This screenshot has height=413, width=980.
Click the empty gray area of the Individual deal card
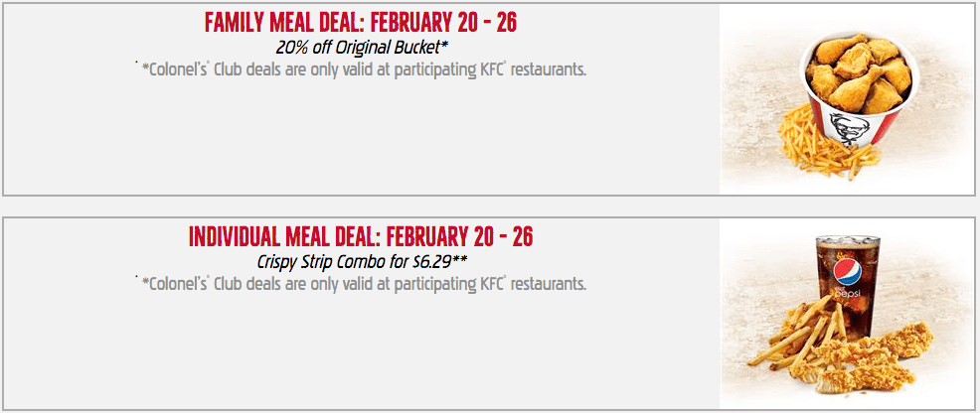tap(361, 351)
